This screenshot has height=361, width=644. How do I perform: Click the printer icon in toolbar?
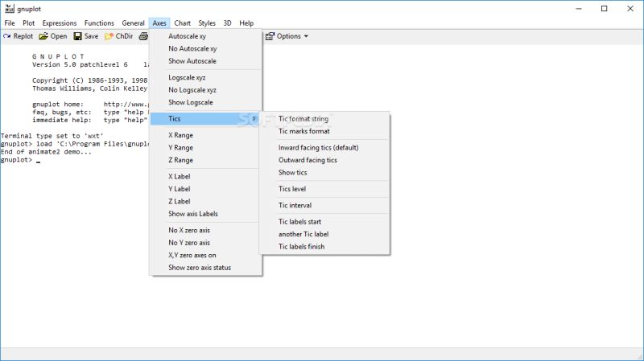click(143, 36)
